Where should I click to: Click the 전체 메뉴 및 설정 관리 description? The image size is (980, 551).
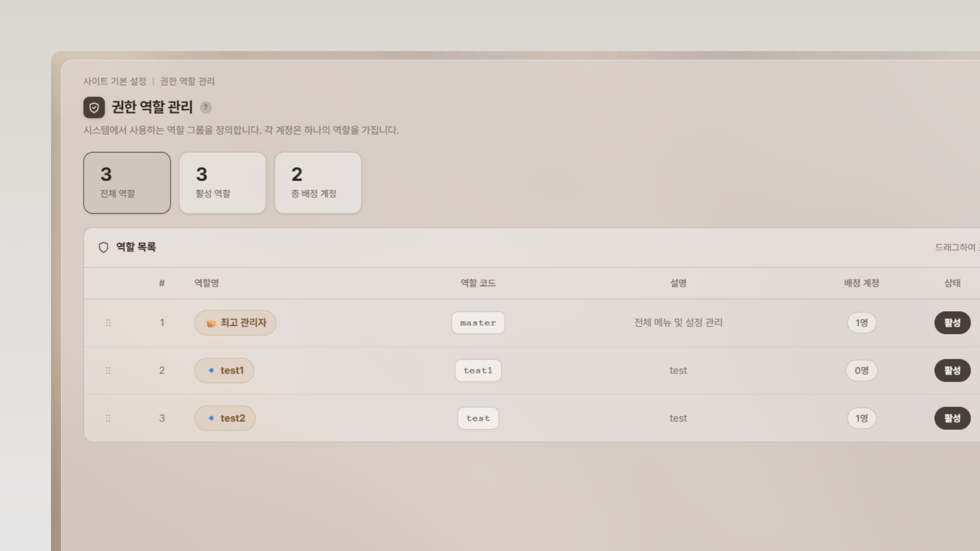point(678,322)
